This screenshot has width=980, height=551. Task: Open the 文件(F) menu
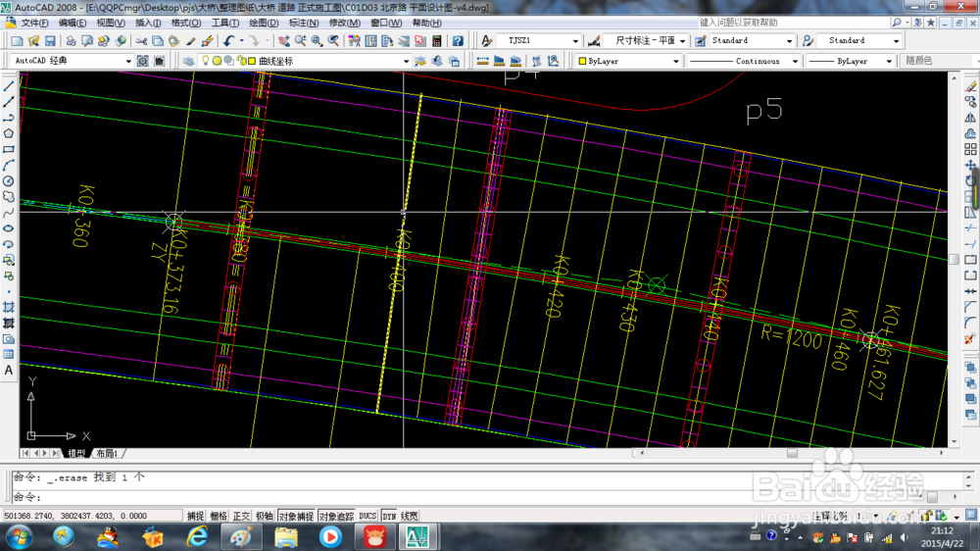point(34,23)
